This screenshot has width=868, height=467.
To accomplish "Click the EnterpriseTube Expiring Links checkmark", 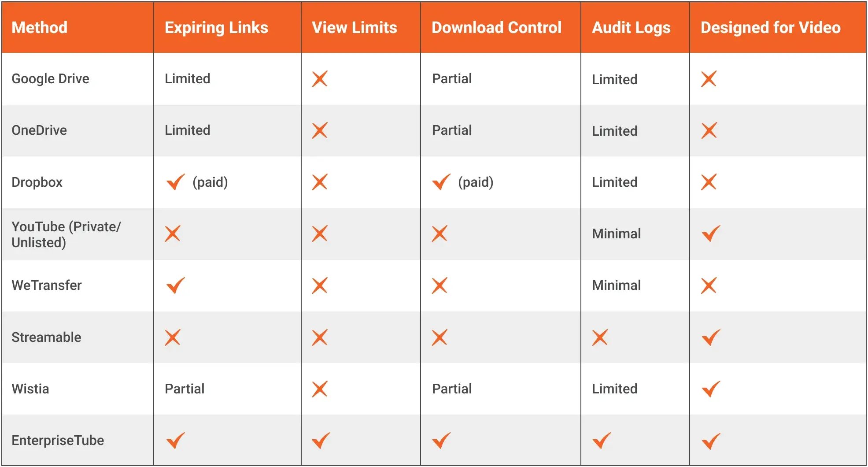I will tap(176, 440).
